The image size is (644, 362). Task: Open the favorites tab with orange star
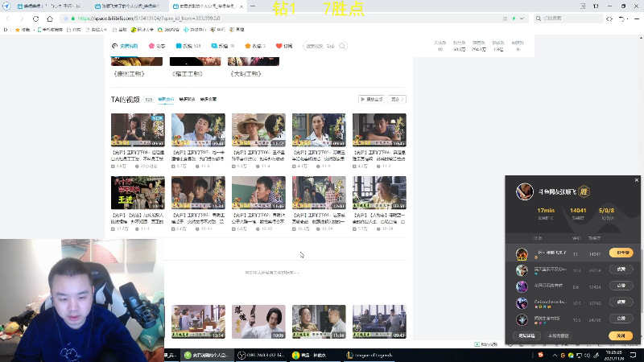click(x=255, y=46)
